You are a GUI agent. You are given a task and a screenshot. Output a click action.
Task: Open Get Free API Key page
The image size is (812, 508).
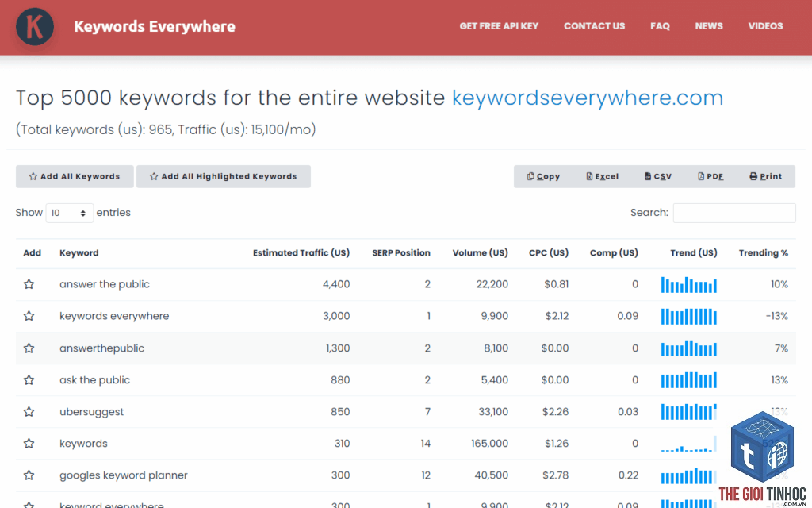tap(499, 26)
